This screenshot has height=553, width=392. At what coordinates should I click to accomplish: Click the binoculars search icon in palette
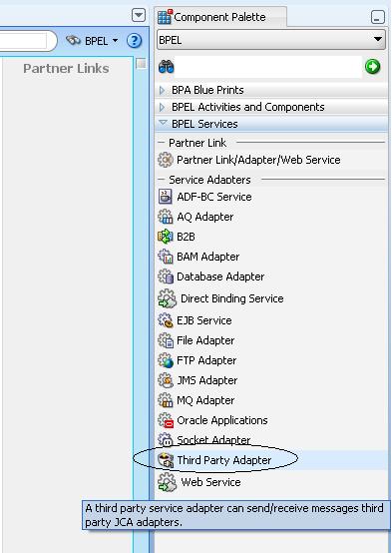point(166,66)
